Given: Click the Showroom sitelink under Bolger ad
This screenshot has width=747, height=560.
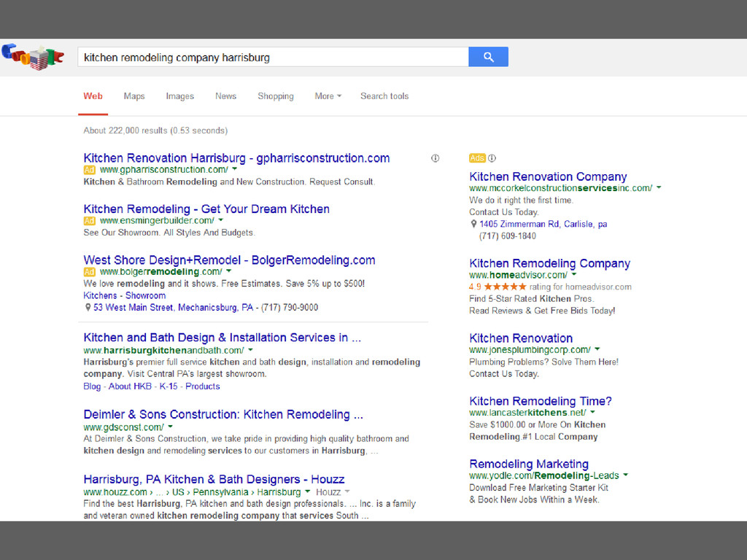Looking at the screenshot, I should point(145,296).
